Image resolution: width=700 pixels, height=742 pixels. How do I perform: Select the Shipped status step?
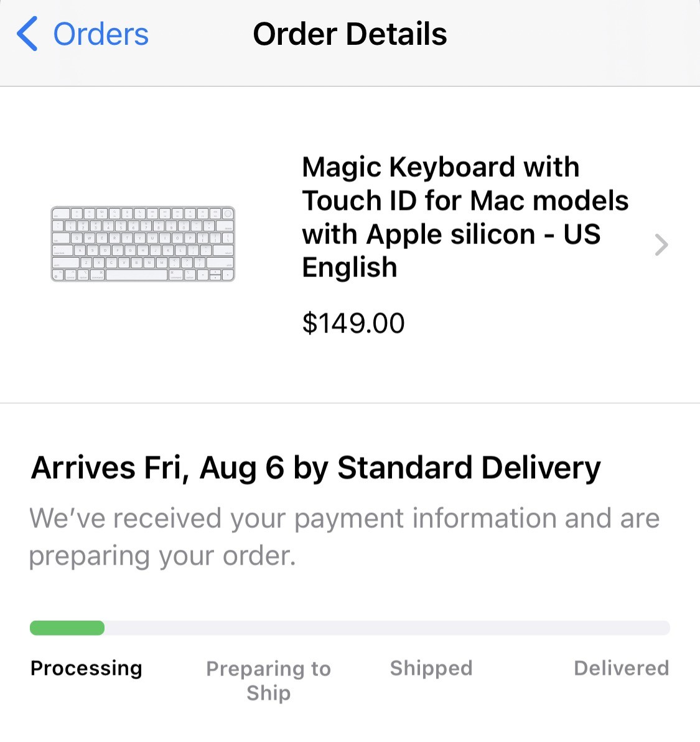coord(431,668)
